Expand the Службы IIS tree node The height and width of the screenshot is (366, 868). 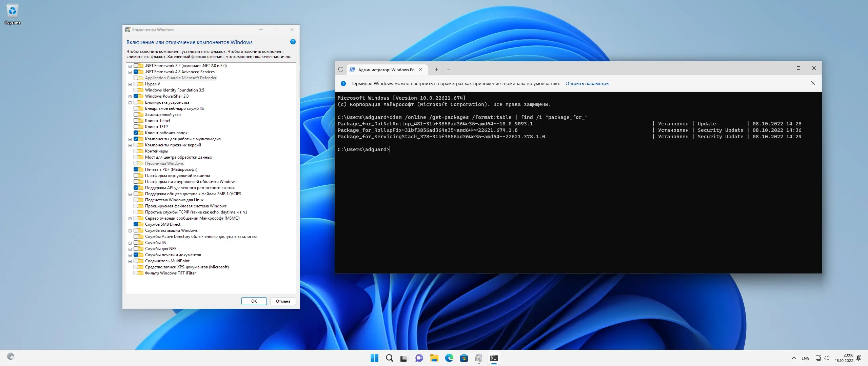coord(130,243)
